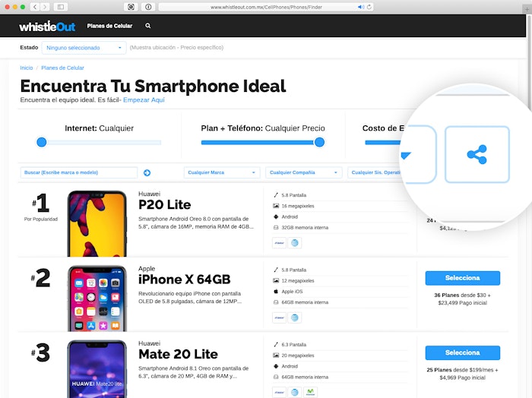Open the Estado dropdown
532x398 pixels.
[x=84, y=48]
